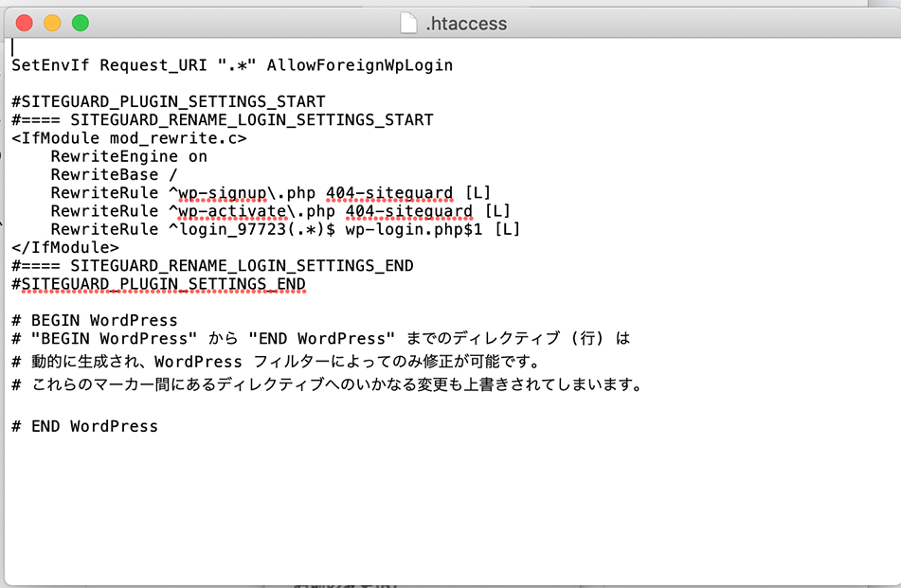Click the # END WordPress comment line
Image resolution: width=901 pixels, height=588 pixels.
point(85,426)
